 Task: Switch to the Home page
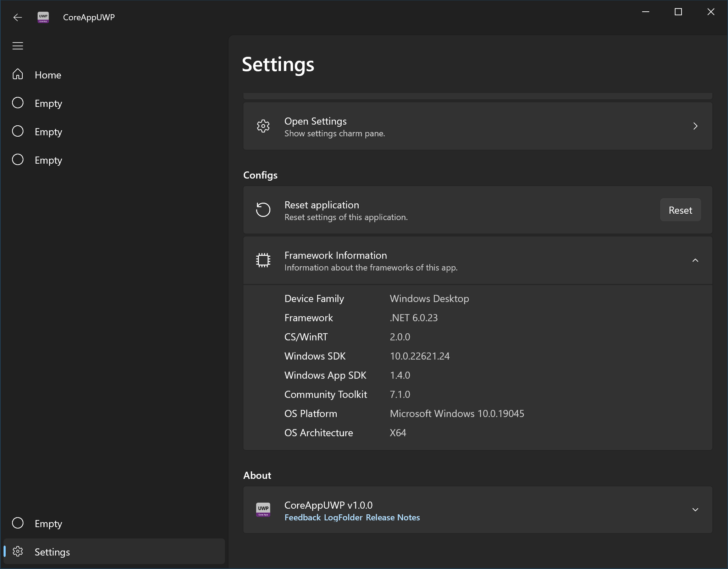click(x=48, y=75)
